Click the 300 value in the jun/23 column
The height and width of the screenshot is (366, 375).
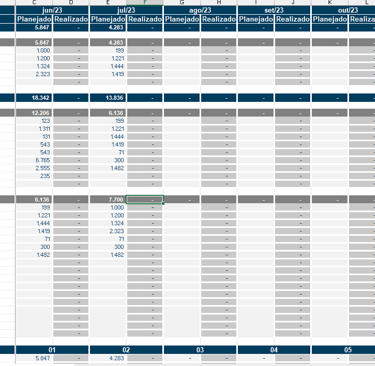pos(34,247)
